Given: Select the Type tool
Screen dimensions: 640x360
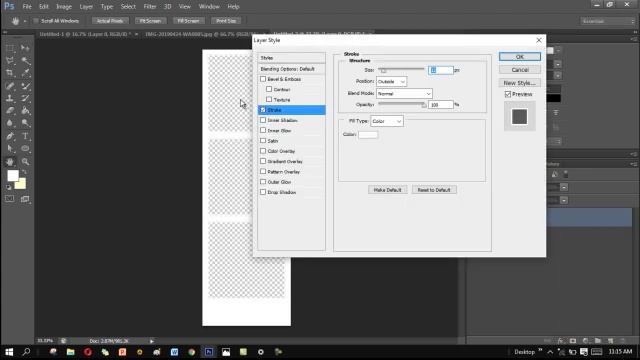Looking at the screenshot, I should [x=25, y=136].
